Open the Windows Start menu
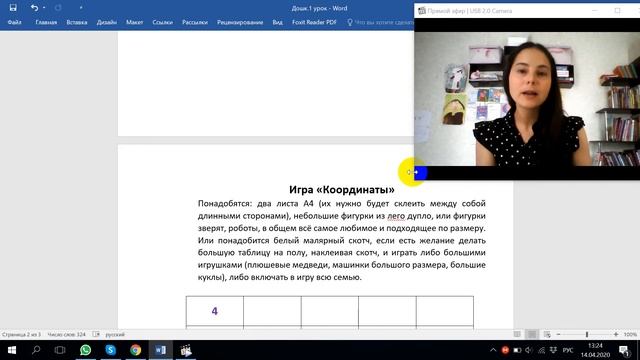 coord(12,350)
